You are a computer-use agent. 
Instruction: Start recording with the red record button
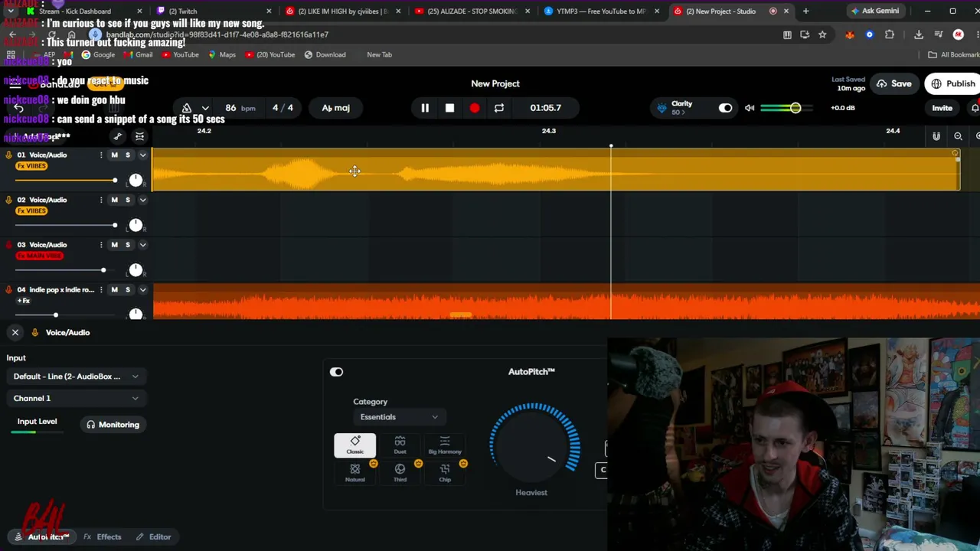click(x=475, y=108)
